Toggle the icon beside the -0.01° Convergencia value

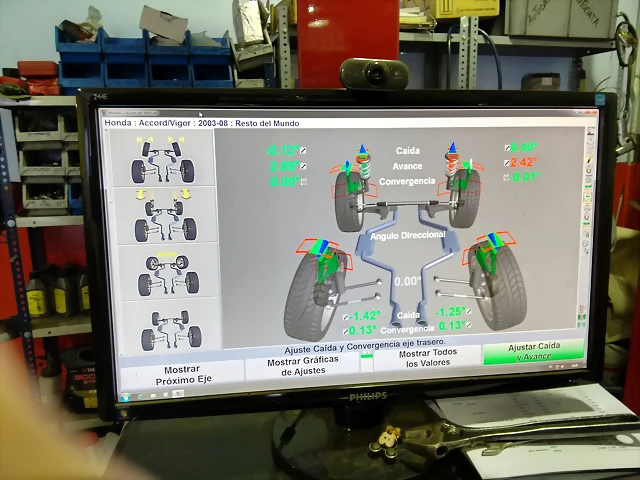(x=506, y=177)
